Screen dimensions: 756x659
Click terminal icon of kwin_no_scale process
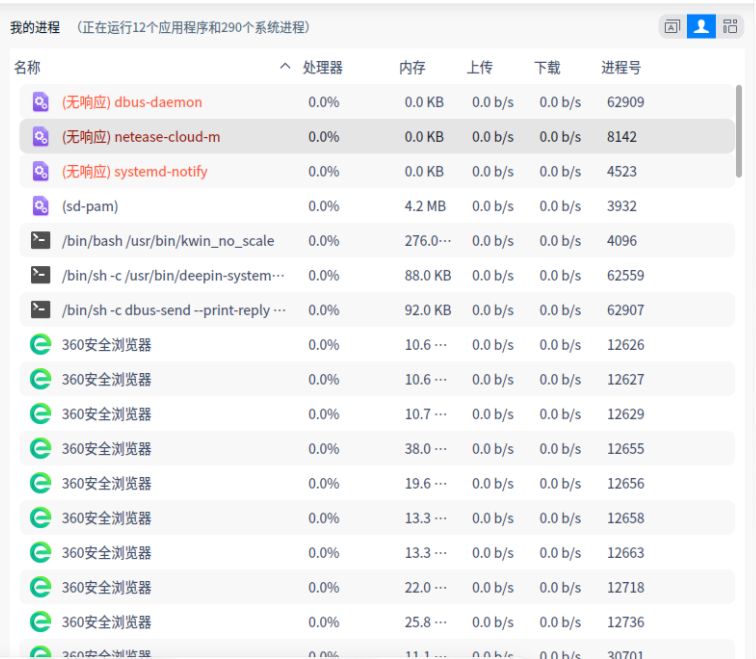point(40,240)
